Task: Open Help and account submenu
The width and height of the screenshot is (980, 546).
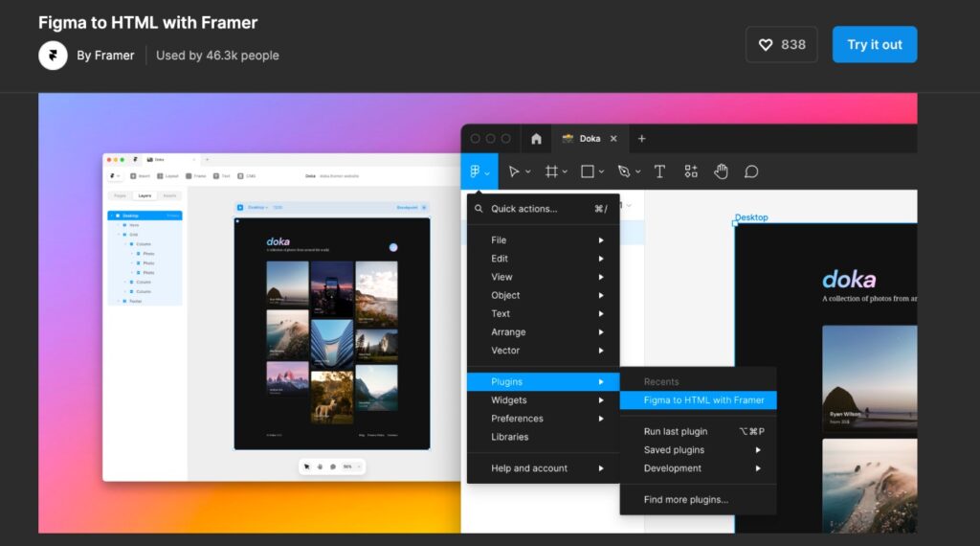Action: tap(544, 468)
